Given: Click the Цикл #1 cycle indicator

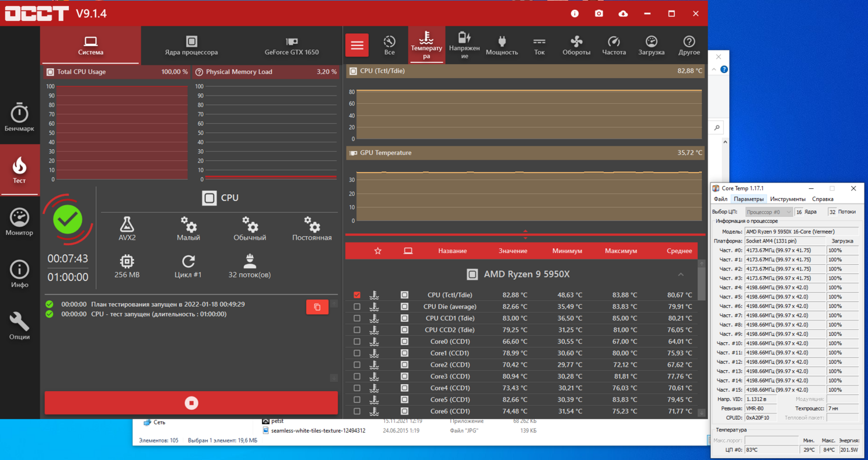Looking at the screenshot, I should pos(188,266).
